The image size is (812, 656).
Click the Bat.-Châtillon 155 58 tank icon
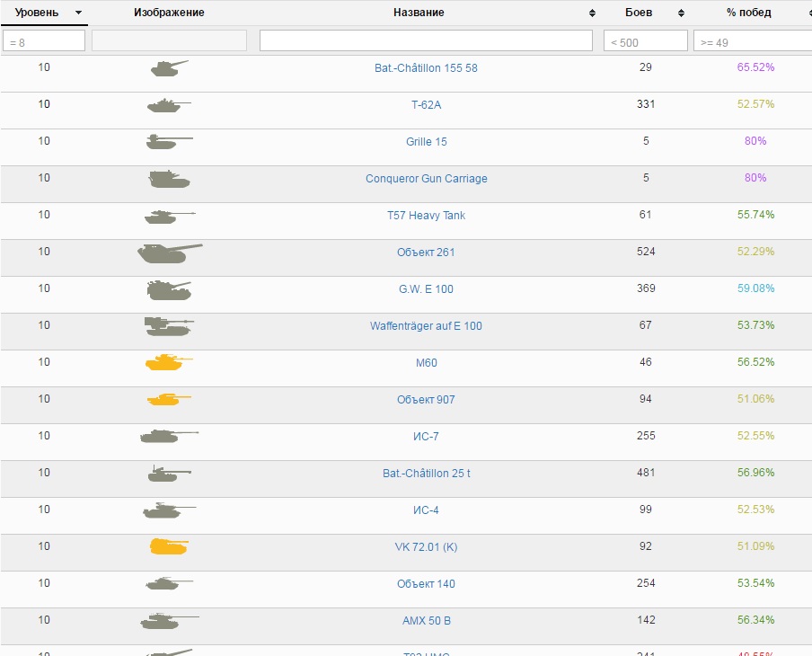[169, 68]
